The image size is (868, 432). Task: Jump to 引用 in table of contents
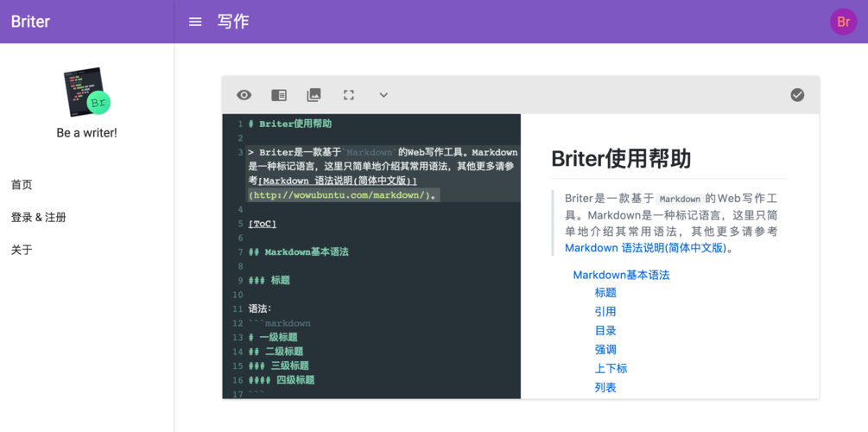(x=605, y=312)
